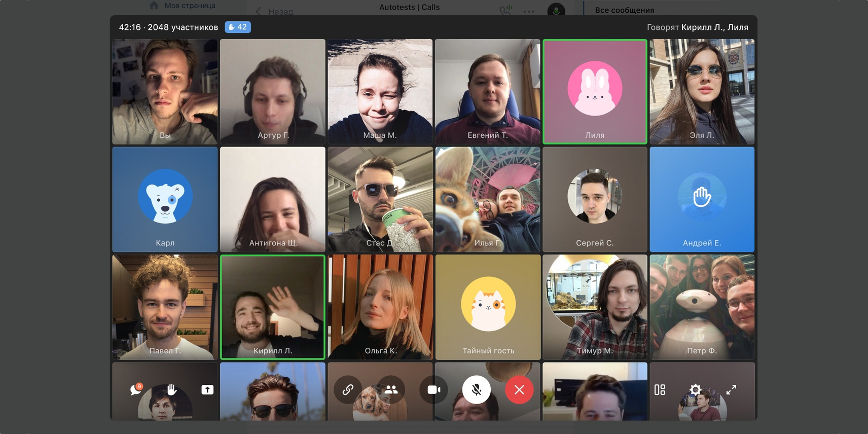Toggle the camera on or off
Screen dimensions: 868x434
click(x=433, y=389)
